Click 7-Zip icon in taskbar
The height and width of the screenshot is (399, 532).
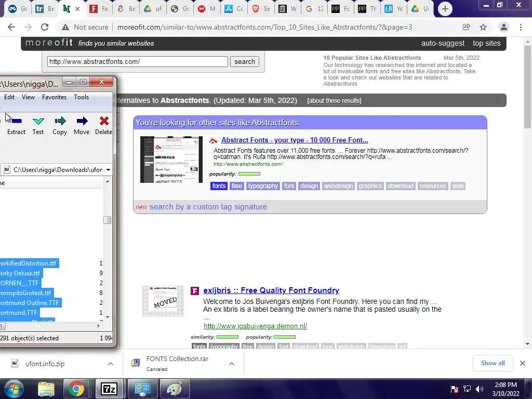(x=109, y=389)
